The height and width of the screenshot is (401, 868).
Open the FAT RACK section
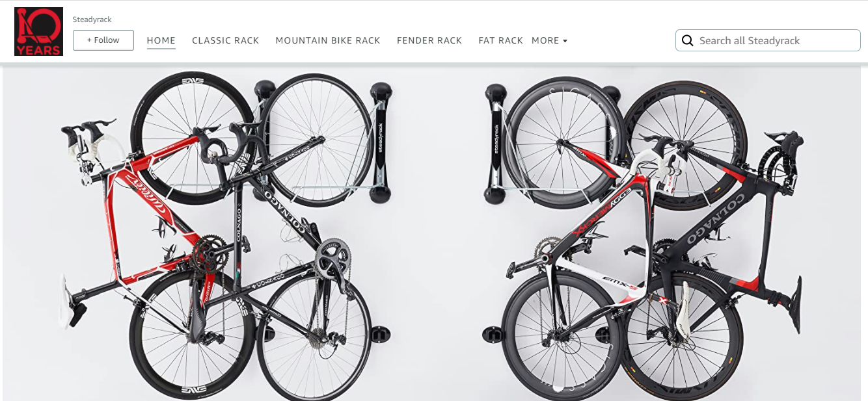tap(500, 40)
